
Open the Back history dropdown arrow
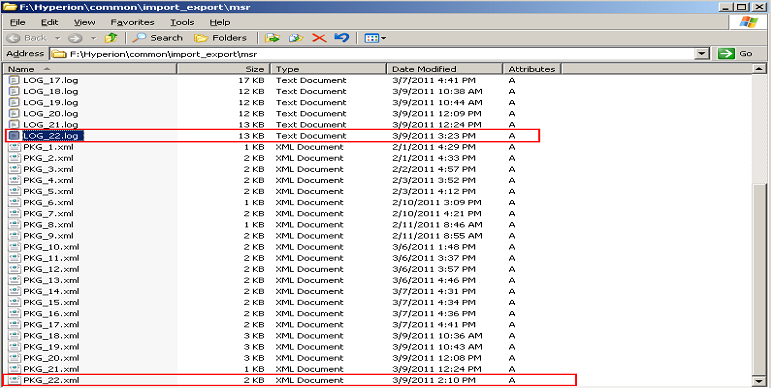pos(57,38)
